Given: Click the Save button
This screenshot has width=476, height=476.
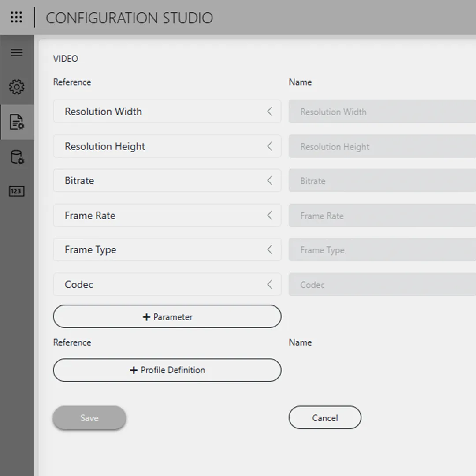Looking at the screenshot, I should click(x=89, y=418).
